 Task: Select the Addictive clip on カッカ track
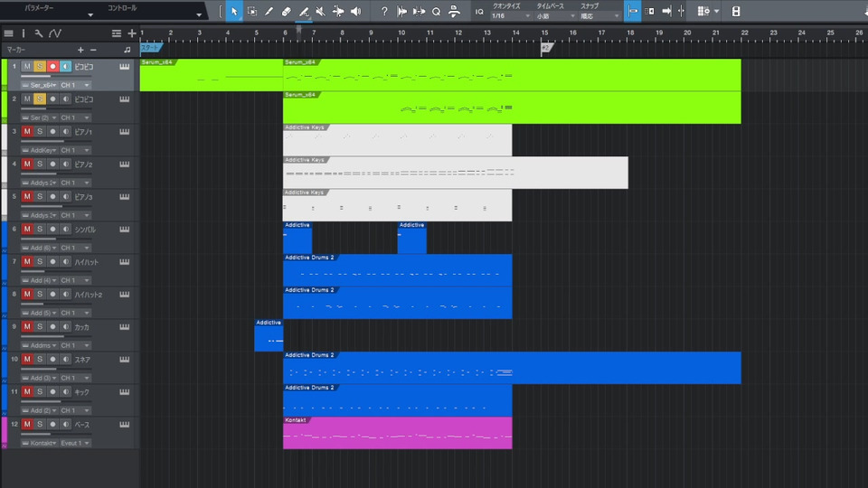[269, 335]
